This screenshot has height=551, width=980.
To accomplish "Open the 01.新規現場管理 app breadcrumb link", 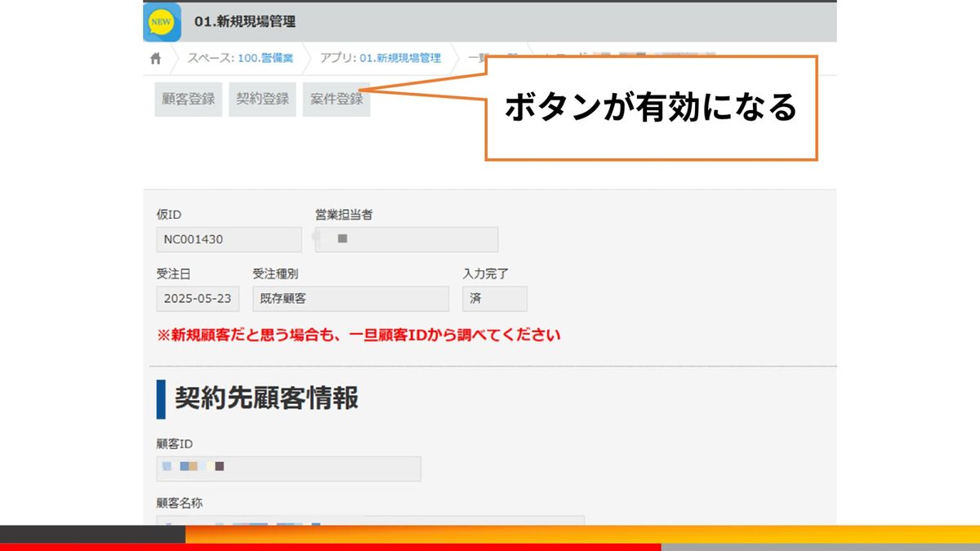I will [400, 59].
